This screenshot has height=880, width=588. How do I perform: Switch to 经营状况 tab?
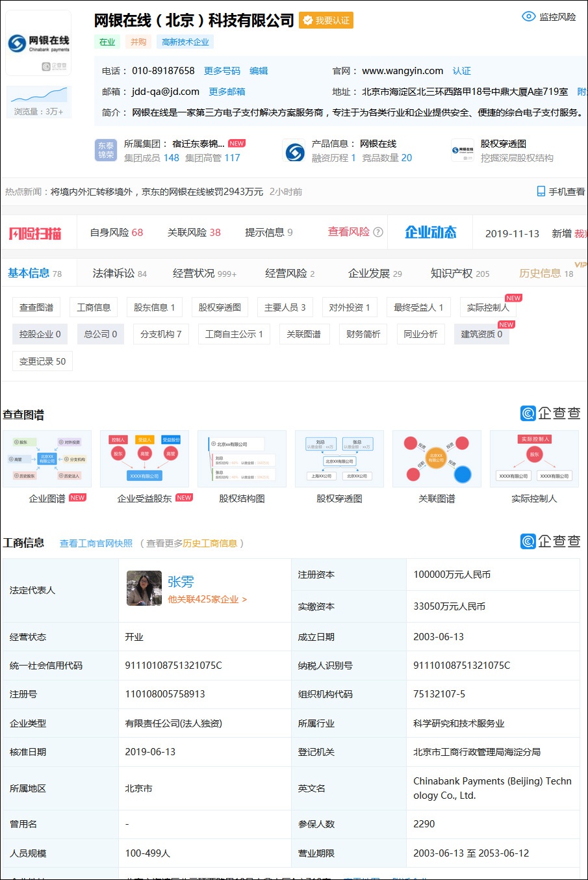(x=205, y=273)
